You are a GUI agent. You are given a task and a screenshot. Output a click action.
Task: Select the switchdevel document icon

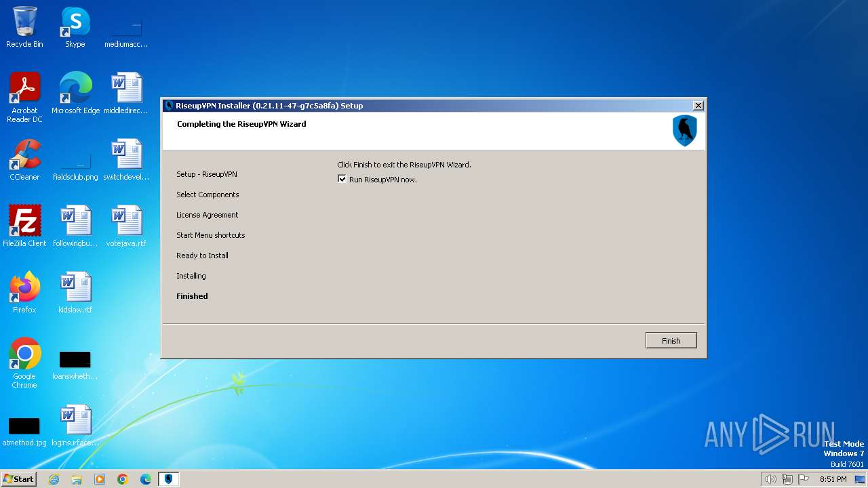coord(126,160)
